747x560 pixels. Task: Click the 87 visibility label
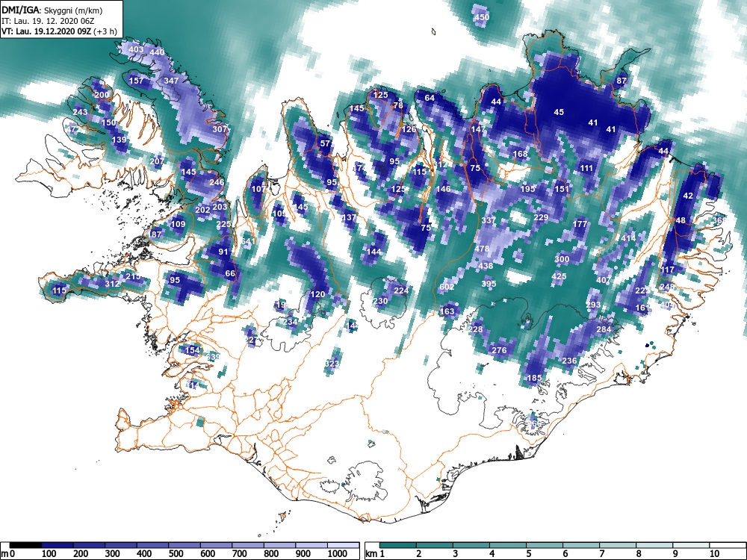pos(622,81)
